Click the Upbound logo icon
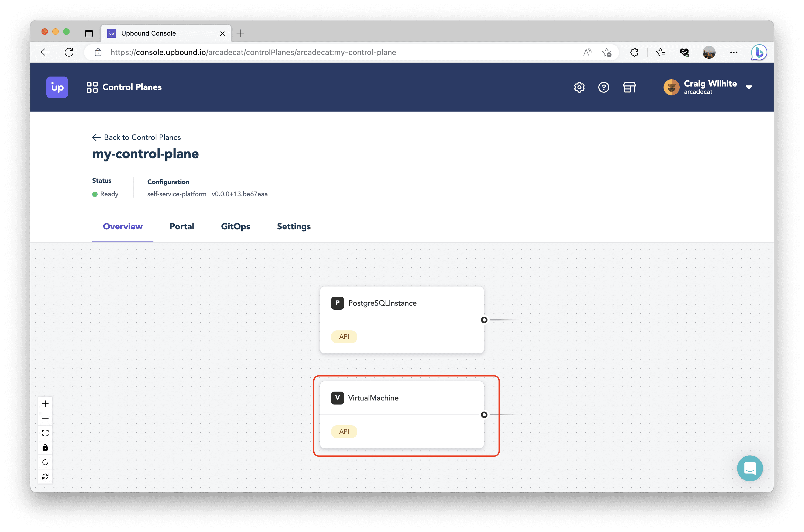The height and width of the screenshot is (532, 804). [x=57, y=87]
